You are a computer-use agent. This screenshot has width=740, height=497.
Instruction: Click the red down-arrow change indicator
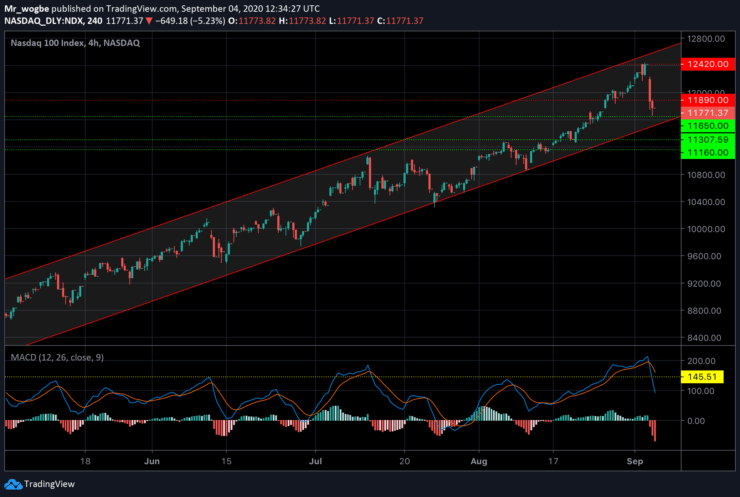click(149, 21)
